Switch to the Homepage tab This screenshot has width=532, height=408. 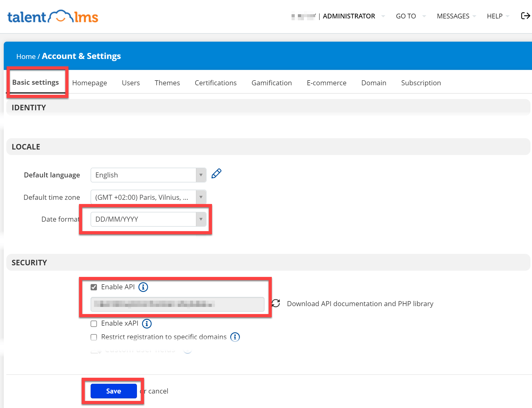tap(90, 83)
